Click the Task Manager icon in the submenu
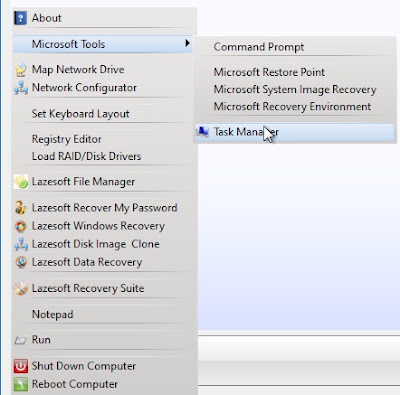The height and width of the screenshot is (395, 400). pos(202,132)
